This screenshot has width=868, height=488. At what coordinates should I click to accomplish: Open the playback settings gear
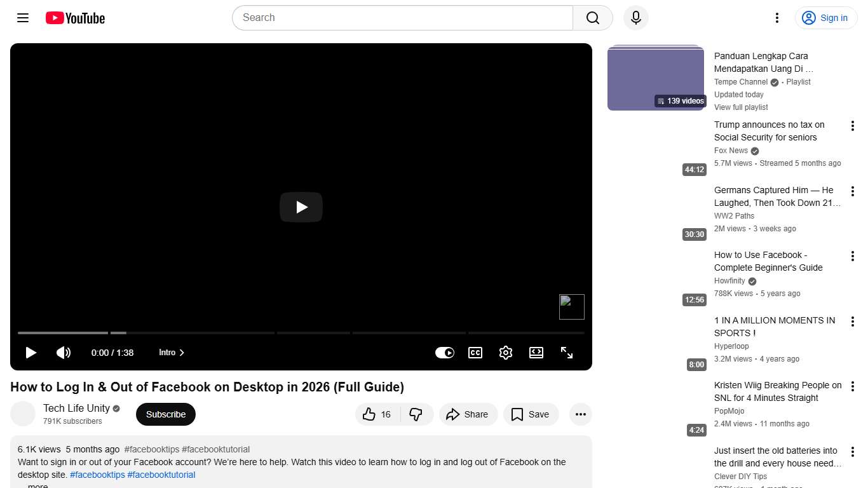pyautogui.click(x=505, y=353)
